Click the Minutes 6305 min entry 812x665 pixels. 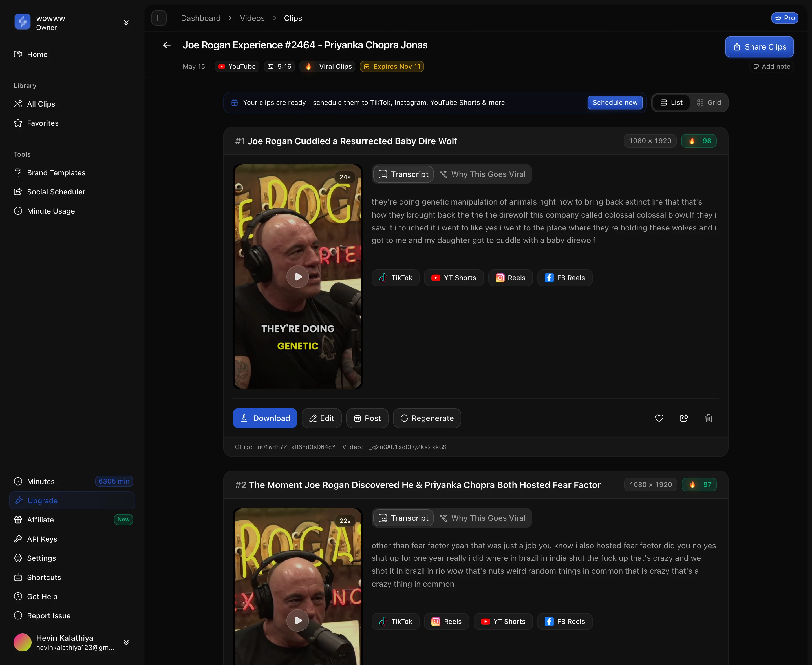point(72,481)
